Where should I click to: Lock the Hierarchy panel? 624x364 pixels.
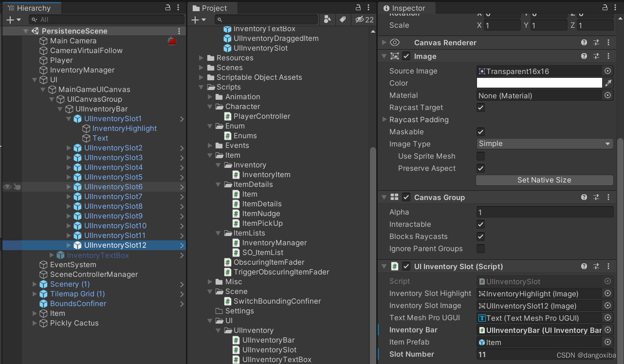click(168, 7)
